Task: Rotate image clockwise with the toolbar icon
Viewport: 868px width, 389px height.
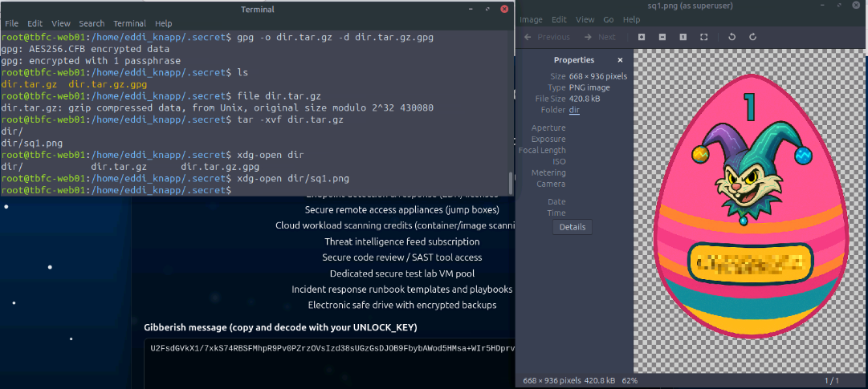Action: 753,37
